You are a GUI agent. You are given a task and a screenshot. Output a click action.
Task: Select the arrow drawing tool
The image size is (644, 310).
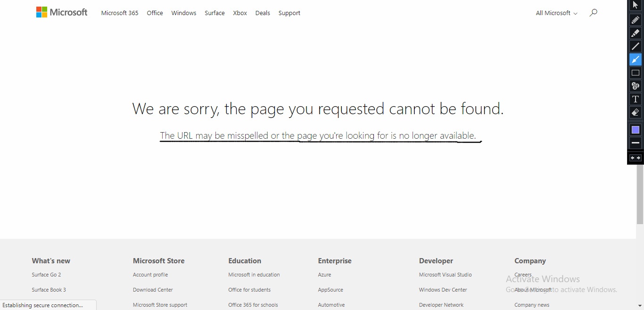coord(635,59)
